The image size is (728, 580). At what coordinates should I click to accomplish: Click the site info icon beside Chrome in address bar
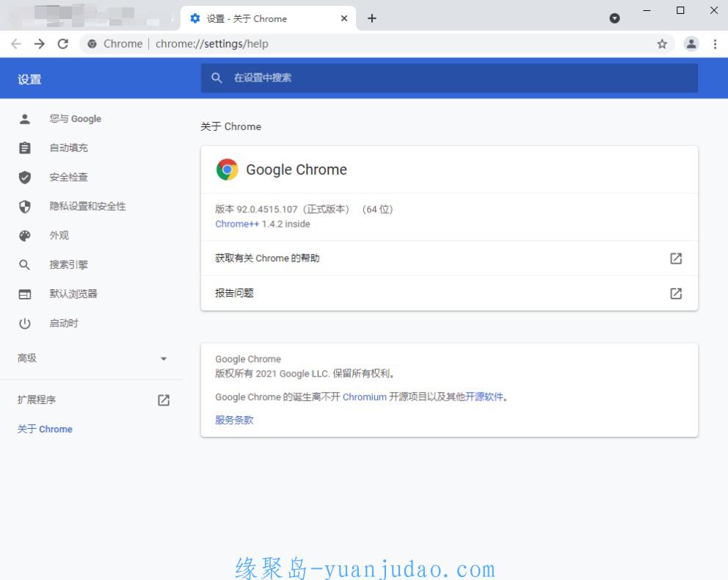click(x=92, y=43)
